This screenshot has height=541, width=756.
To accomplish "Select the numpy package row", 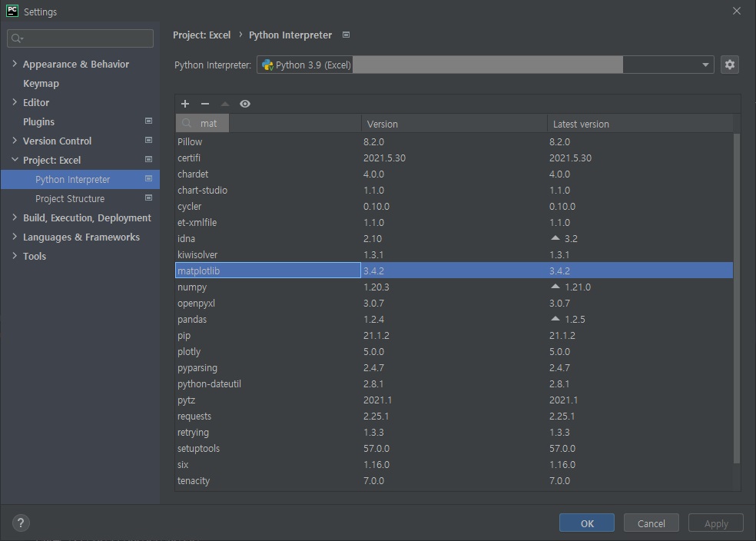I will [x=454, y=287].
